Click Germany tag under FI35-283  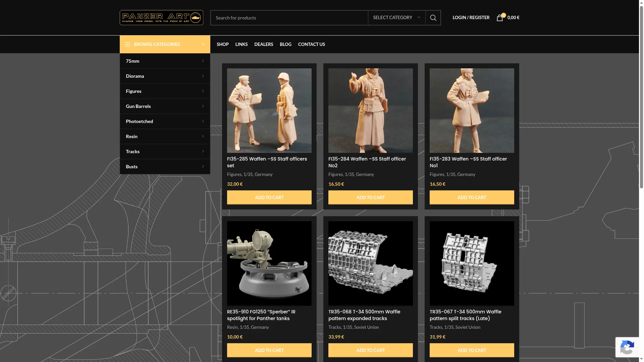(466, 174)
